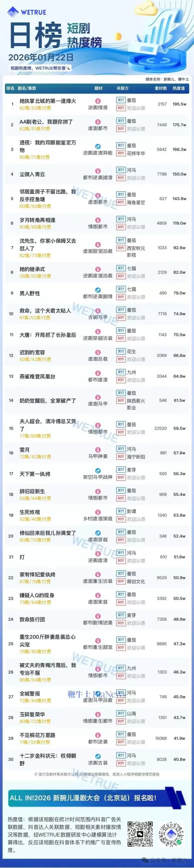194x868 pixels.
Task: Click the 发行 tag for 尘微入青云
Action: tap(121, 170)
